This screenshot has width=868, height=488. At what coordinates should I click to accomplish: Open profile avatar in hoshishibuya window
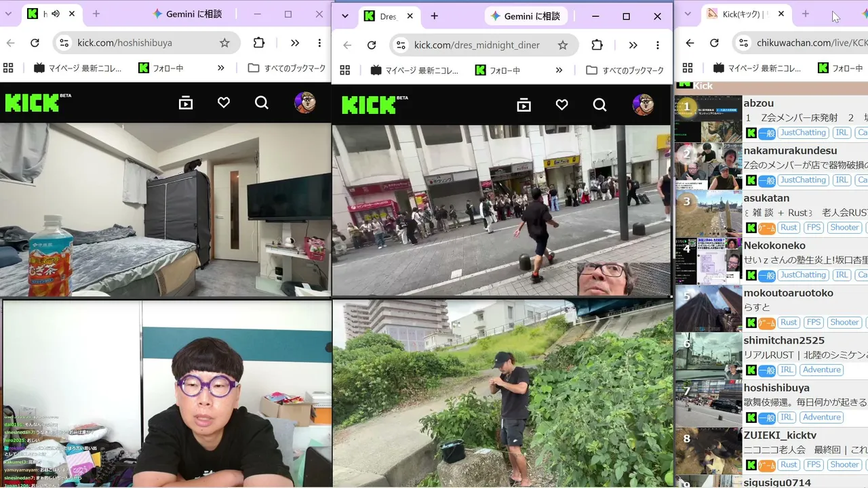click(304, 102)
